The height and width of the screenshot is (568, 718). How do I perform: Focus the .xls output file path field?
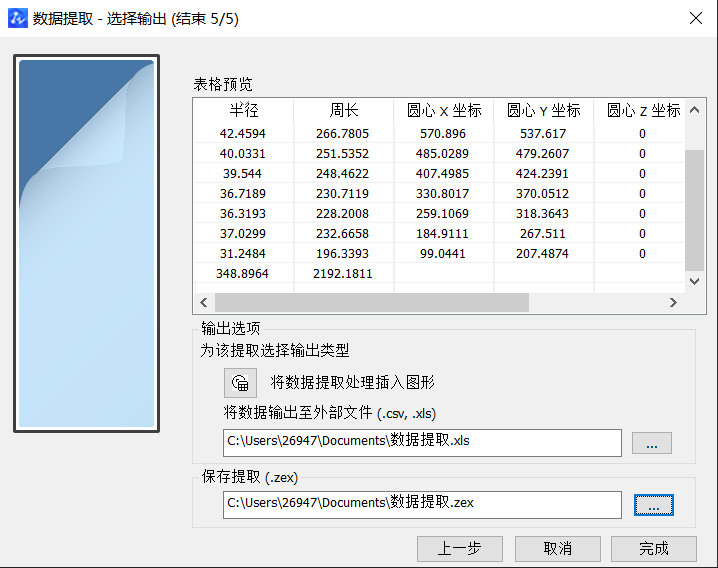[421, 443]
